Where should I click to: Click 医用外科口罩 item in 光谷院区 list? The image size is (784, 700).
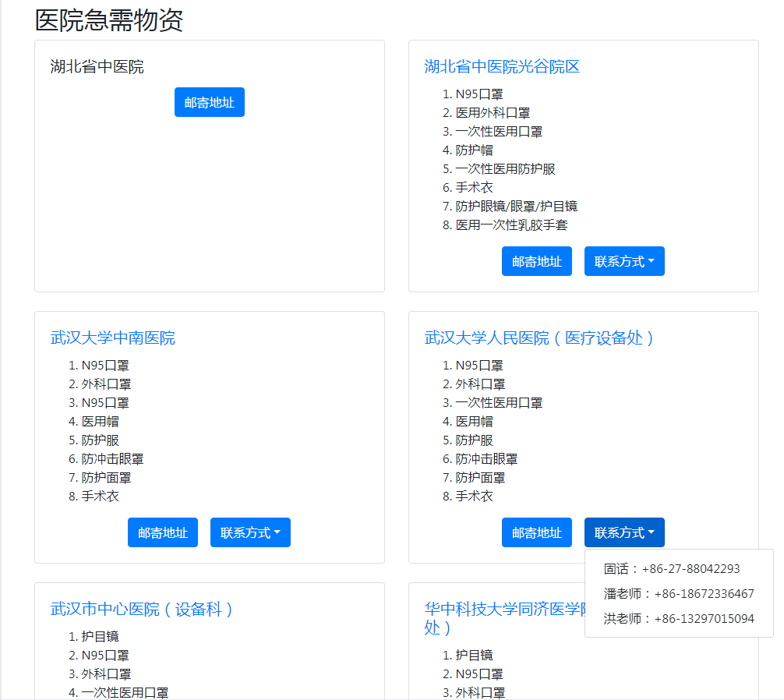(x=493, y=113)
